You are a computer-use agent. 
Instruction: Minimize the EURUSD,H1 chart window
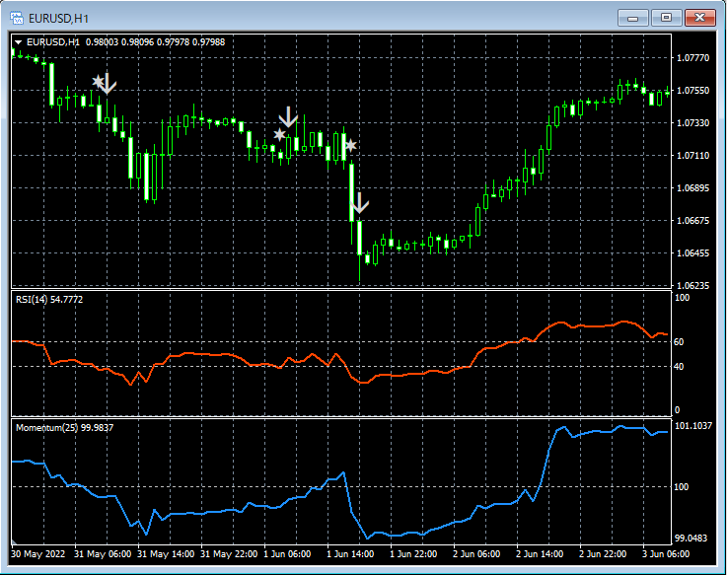tap(632, 18)
